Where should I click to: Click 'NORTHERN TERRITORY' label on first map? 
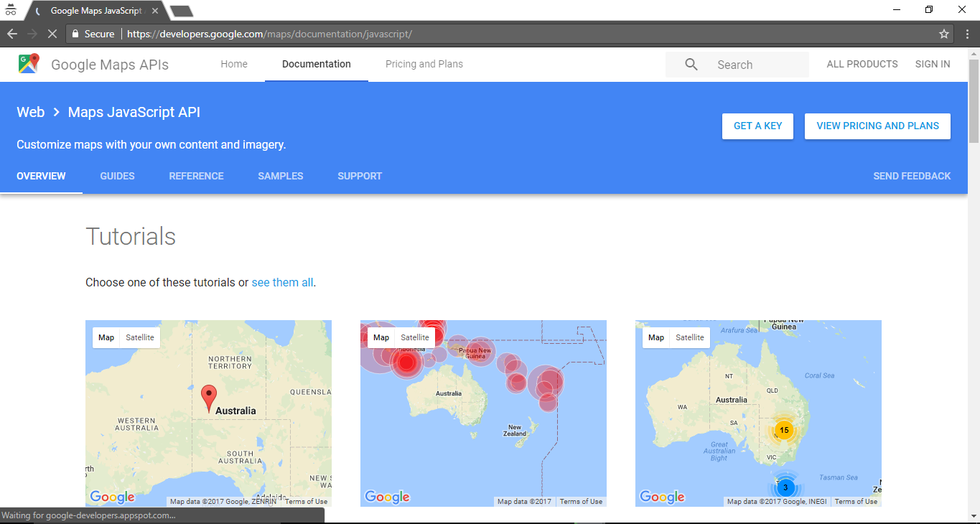[230, 362]
